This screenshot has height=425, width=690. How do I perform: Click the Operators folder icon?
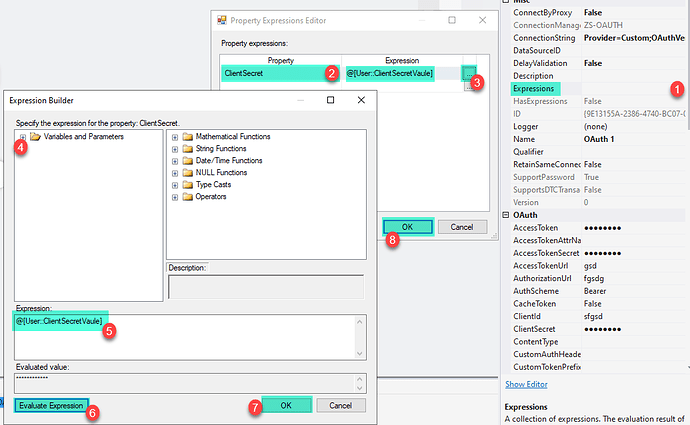(x=187, y=196)
